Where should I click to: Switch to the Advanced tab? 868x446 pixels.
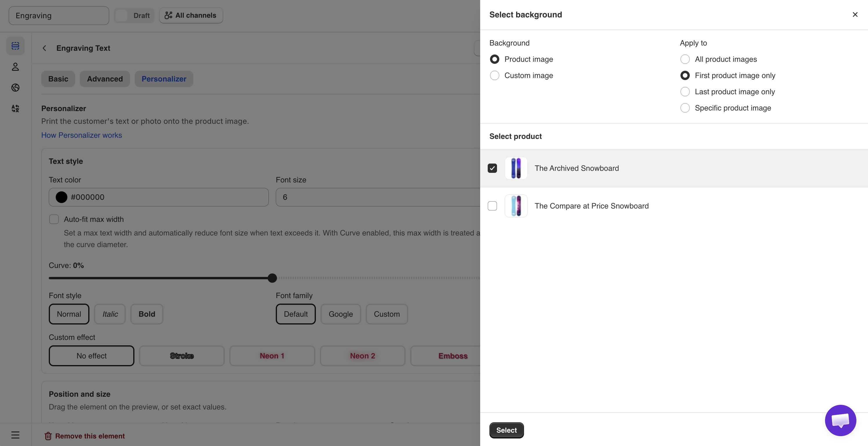(x=105, y=79)
